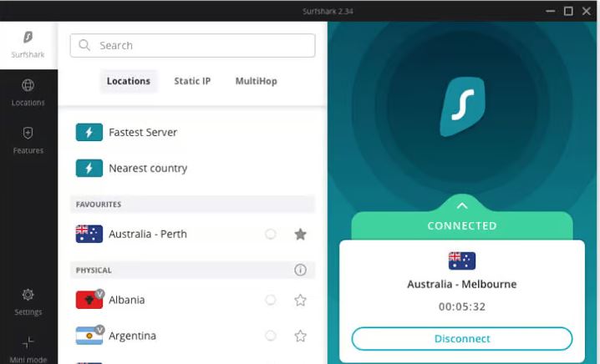Click the Surfshark logo in connection panel

tap(462, 106)
